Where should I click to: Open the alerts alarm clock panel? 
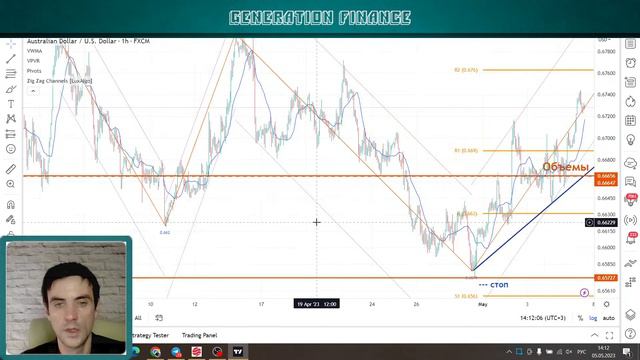click(x=630, y=62)
